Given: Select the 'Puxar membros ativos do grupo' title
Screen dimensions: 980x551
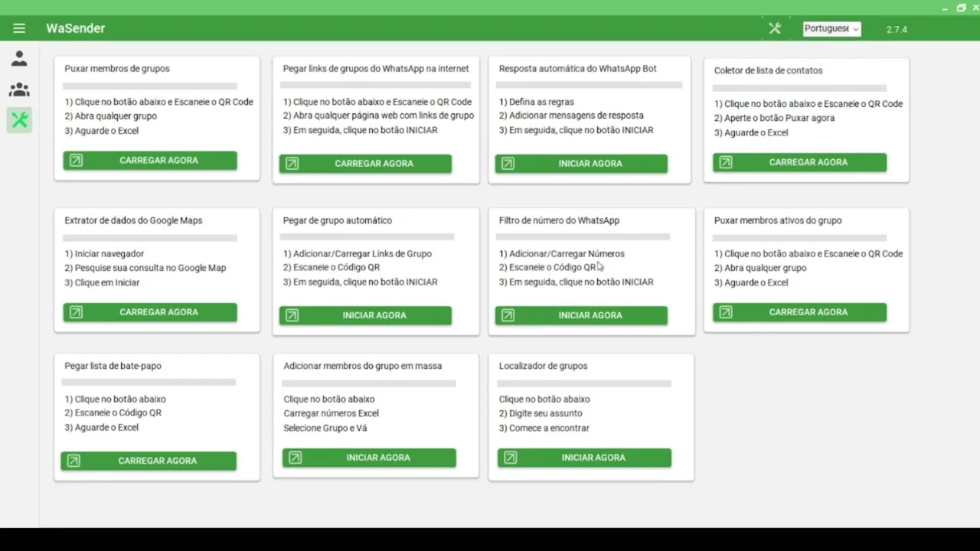Looking at the screenshot, I should (x=778, y=220).
